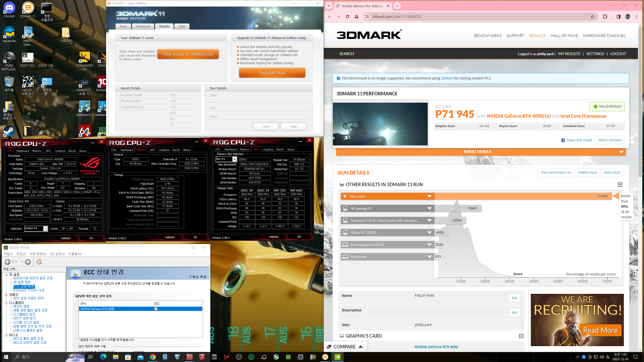Viewport: 644px width, 362px height.
Task: Open the Mainboard tab in leftmost CPU-Z window
Action: tap(23, 151)
